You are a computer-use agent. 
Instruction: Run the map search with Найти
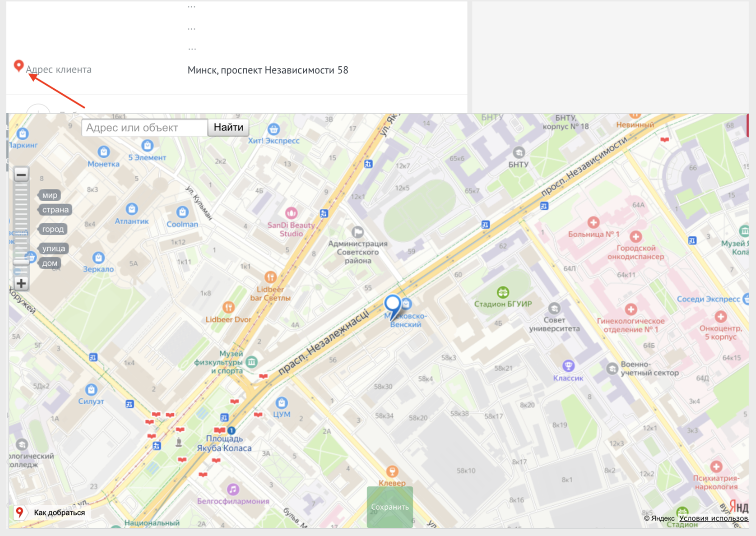229,127
